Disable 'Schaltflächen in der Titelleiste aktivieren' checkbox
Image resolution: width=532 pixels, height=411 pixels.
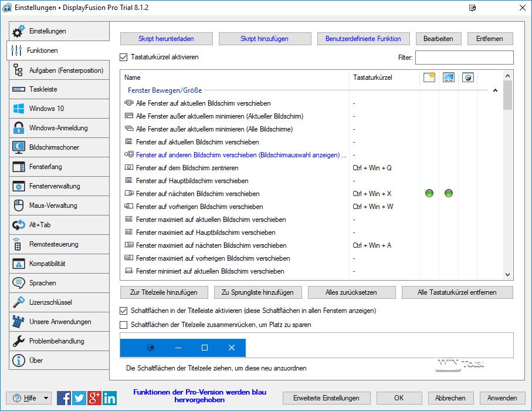coord(124,311)
